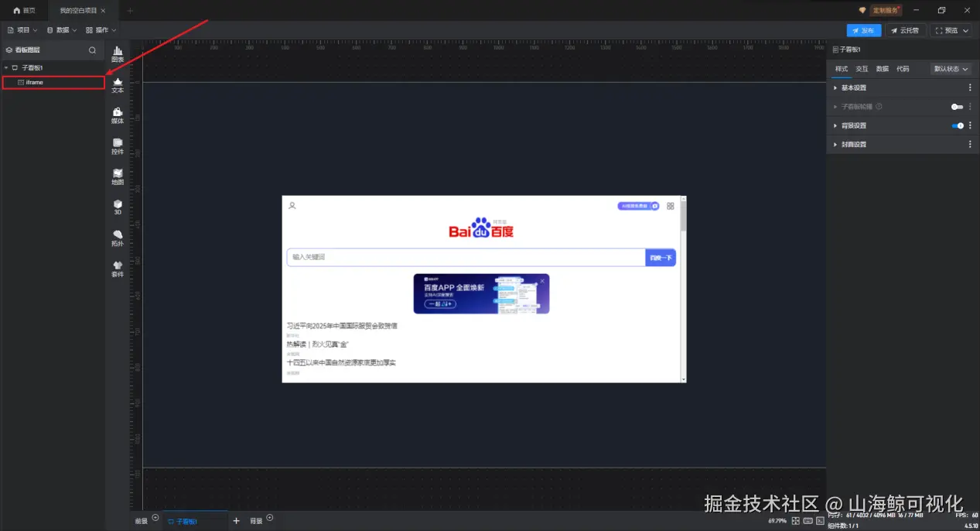Open news link 热解读｜烈火见真"金"
This screenshot has width=980, height=531.
tap(317, 344)
